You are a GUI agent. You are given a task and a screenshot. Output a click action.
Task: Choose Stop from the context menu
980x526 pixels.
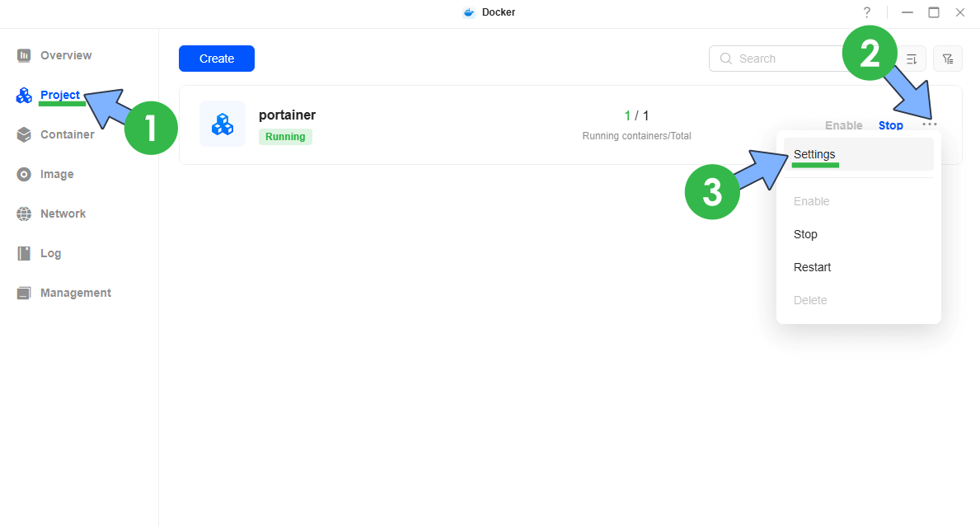tap(805, 234)
